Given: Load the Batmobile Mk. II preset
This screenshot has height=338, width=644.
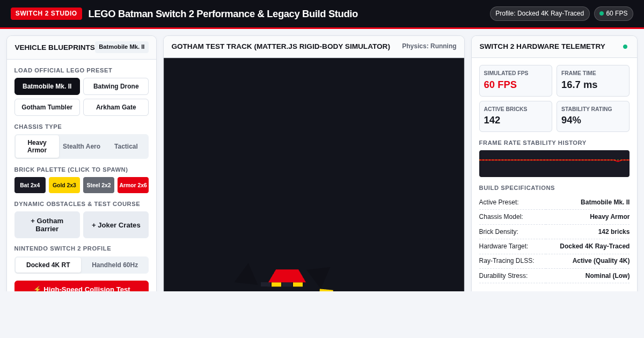Looking at the screenshot, I should click(47, 86).
